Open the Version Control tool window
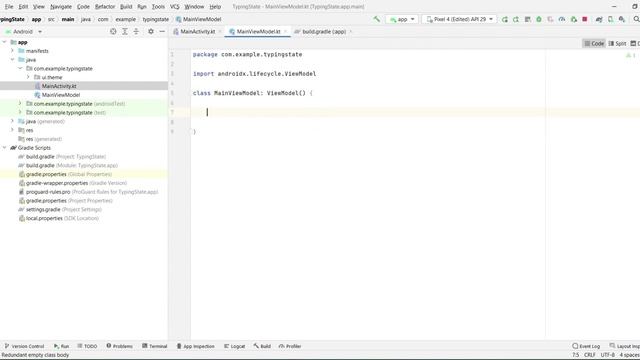The height and width of the screenshot is (360, 640). 24,346
